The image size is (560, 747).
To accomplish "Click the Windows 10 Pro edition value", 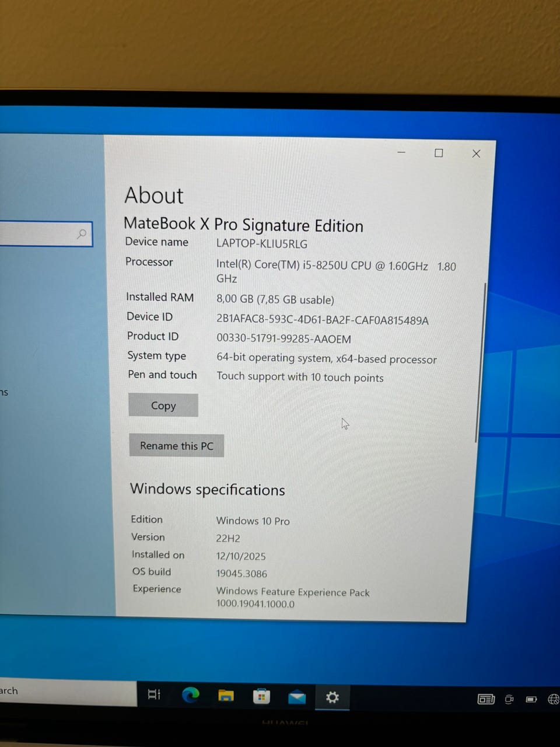I will click(253, 521).
